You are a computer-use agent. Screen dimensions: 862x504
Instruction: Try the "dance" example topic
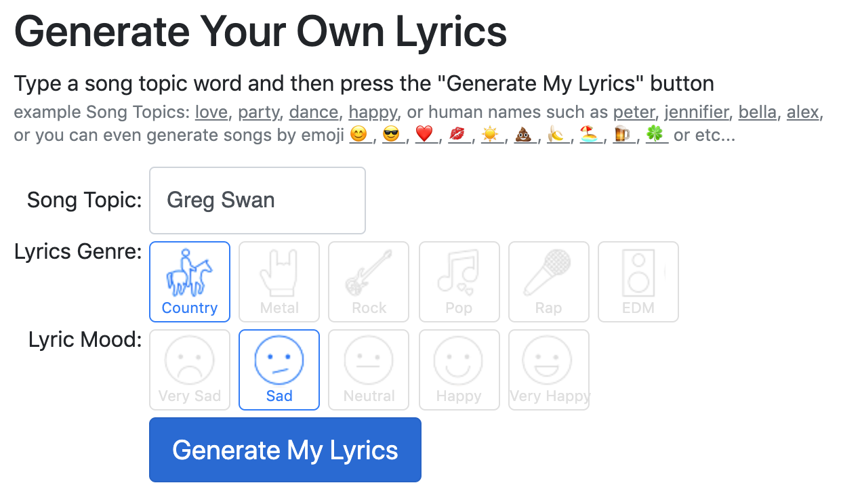click(x=313, y=112)
